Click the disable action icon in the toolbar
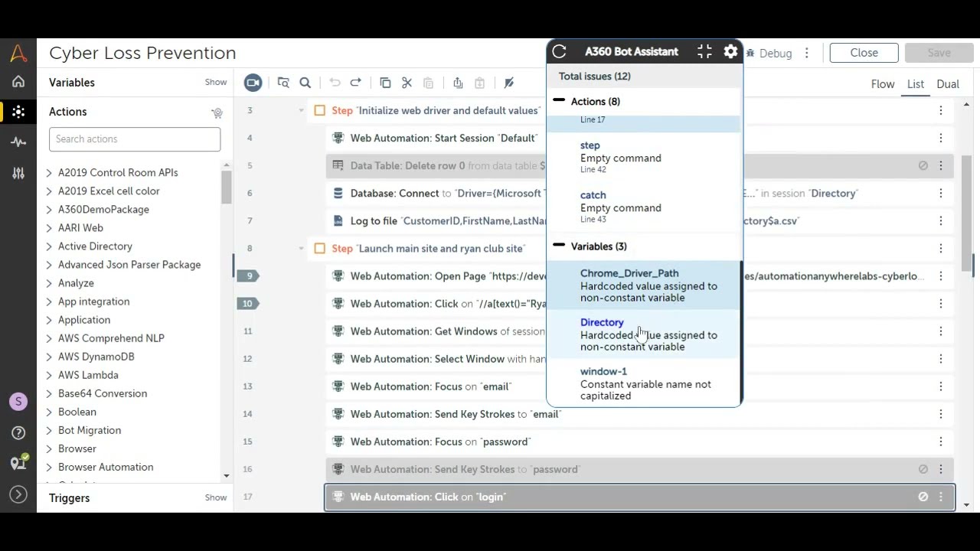 [x=509, y=83]
